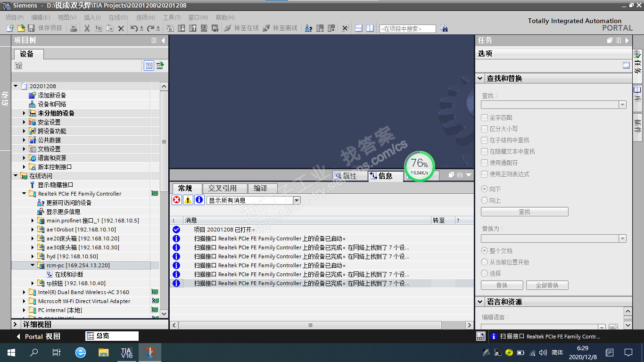Viewport: 644px width, 362px height.
Task: Split the editor space horizontally
Action: [359, 28]
